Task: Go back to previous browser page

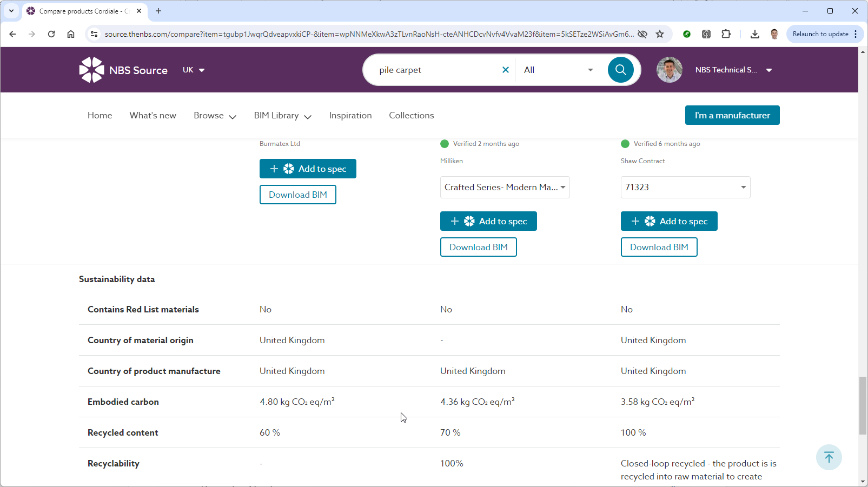Action: tap(12, 34)
